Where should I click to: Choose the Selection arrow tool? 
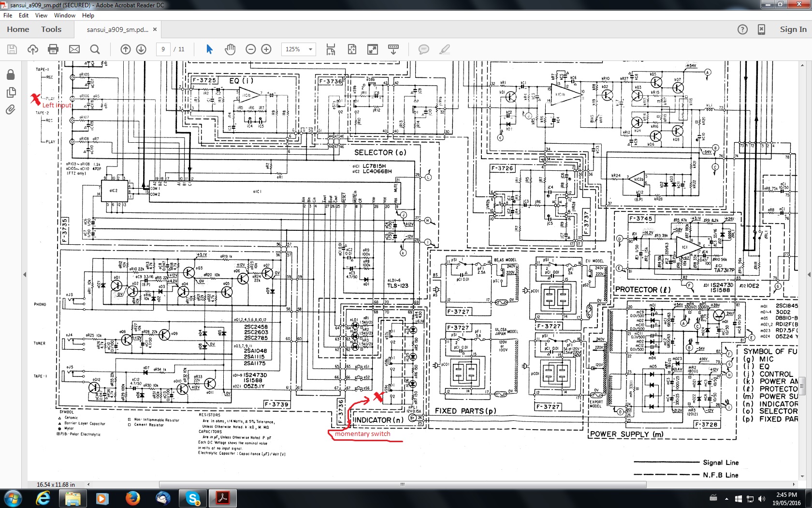coord(209,49)
